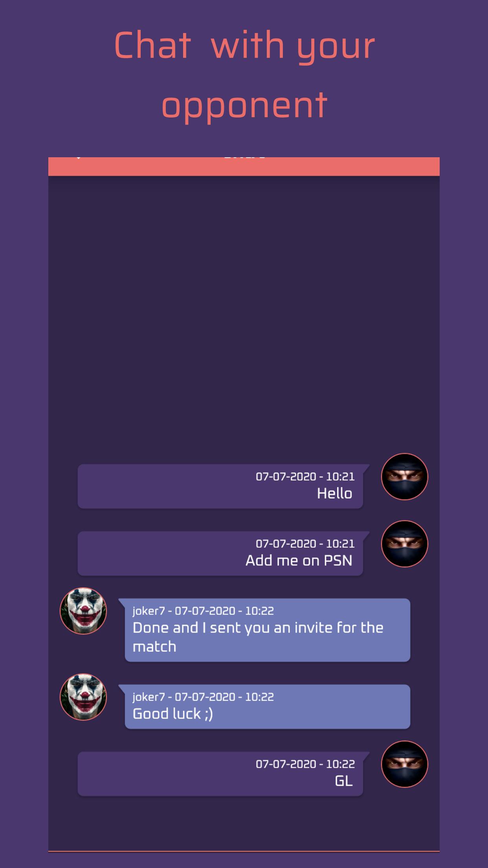
Task: Open joker7's avatar next to Good luck message
Action: point(83,697)
